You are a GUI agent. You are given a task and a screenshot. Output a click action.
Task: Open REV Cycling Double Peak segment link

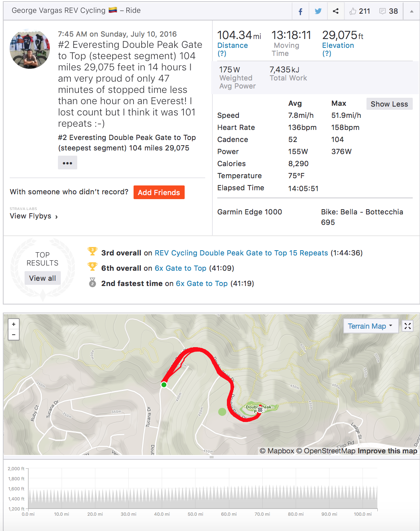[241, 253]
